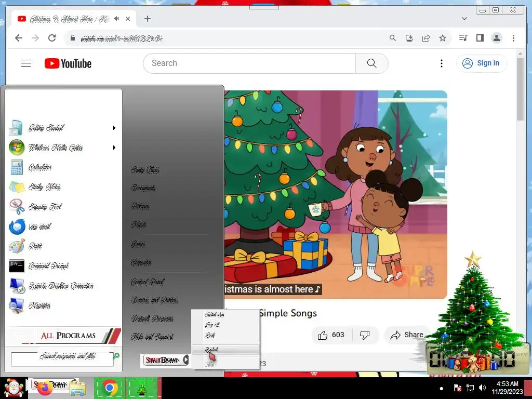
Task: Choose Lock from power menu
Action: click(225, 335)
